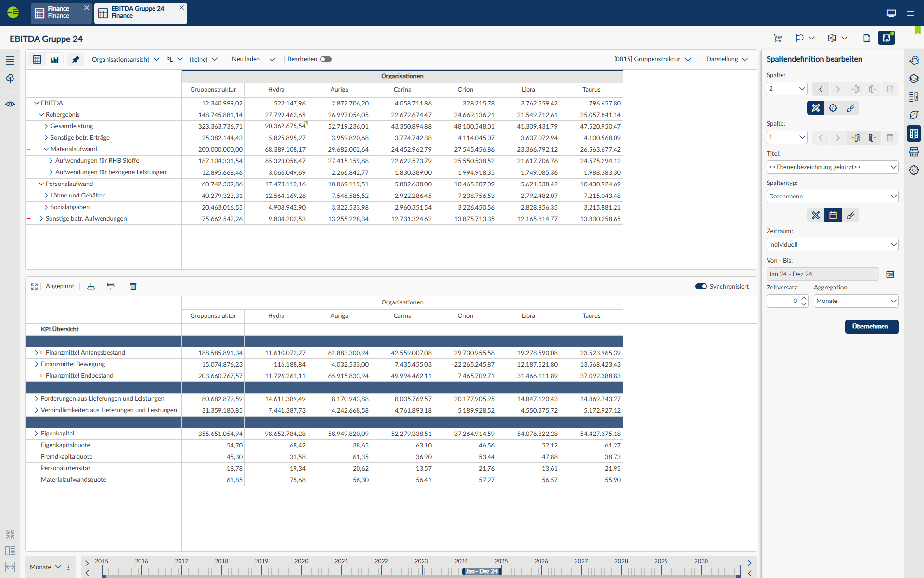924x578 pixels.
Task: Click the column definition icon in right sidebar
Action: click(914, 133)
